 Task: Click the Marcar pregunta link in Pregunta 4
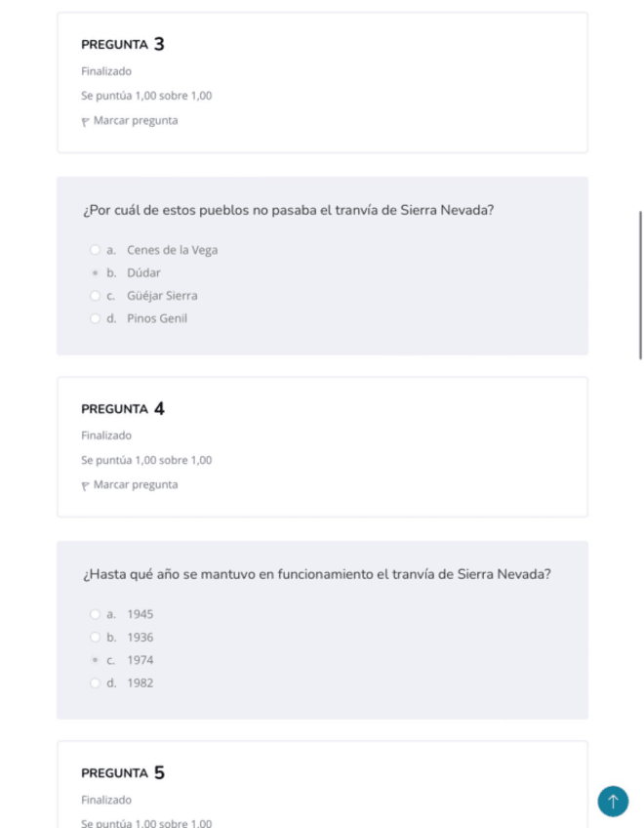135,485
